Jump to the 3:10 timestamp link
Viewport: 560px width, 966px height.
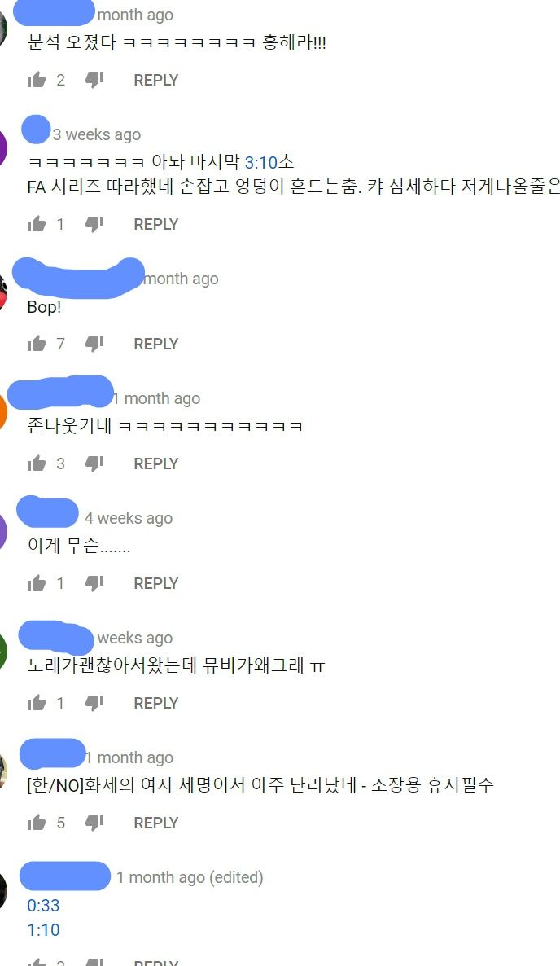click(x=261, y=163)
